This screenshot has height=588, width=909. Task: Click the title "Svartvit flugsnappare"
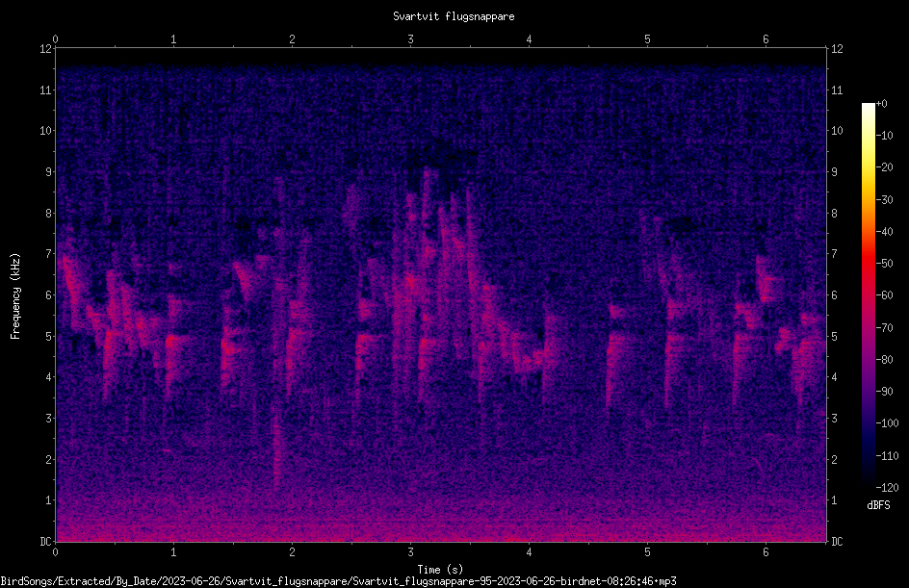[454, 16]
